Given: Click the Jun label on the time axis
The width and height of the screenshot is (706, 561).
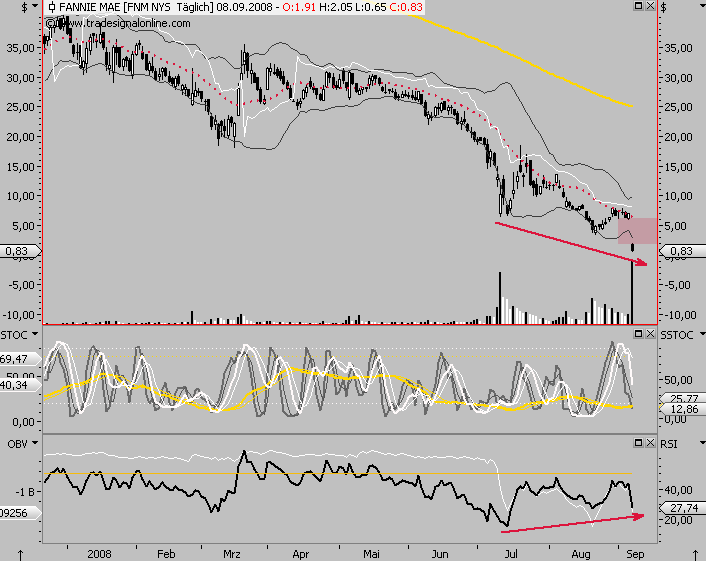Looking at the screenshot, I should 439,554.
